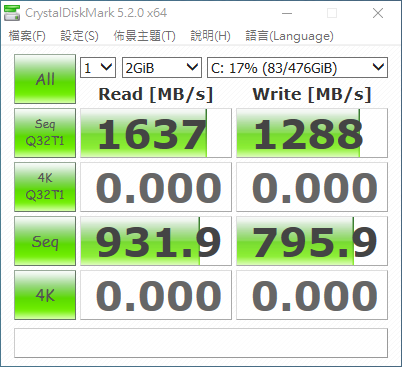Image resolution: width=402 pixels, height=367 pixels.
Task: Open the 說明(H) menu
Action: pos(210,36)
